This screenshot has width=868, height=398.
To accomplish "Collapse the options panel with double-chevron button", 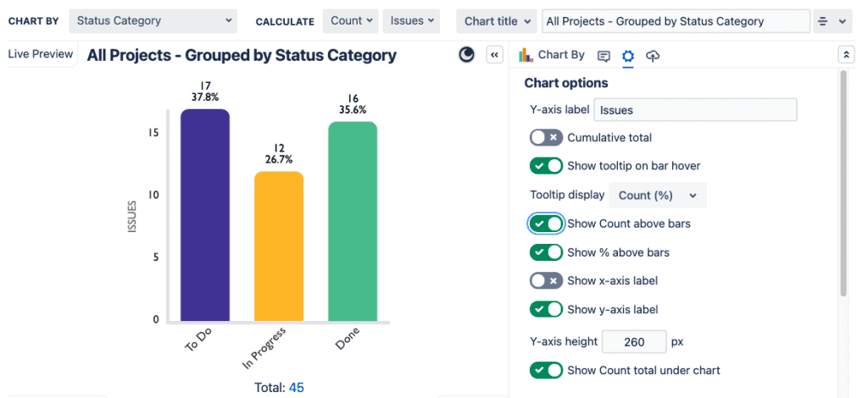I will [495, 55].
